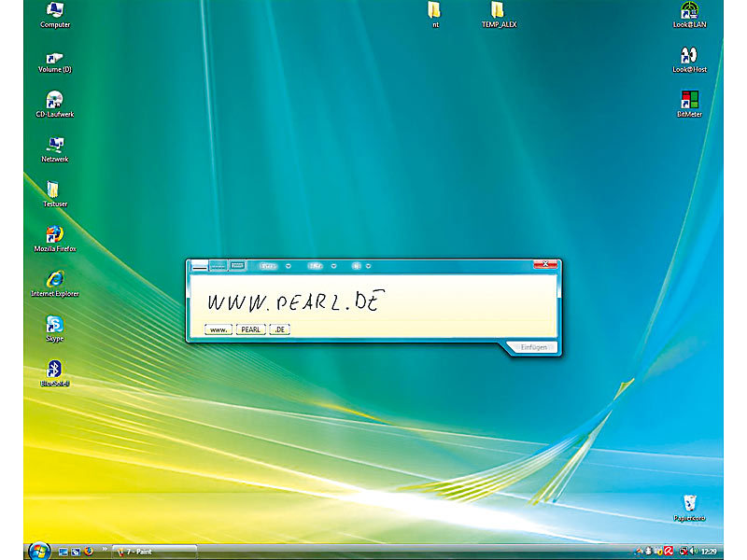Screen dimensions: 747x560
Task: Open the middle menu in the Input Panel toolbar
Action: coord(316,266)
